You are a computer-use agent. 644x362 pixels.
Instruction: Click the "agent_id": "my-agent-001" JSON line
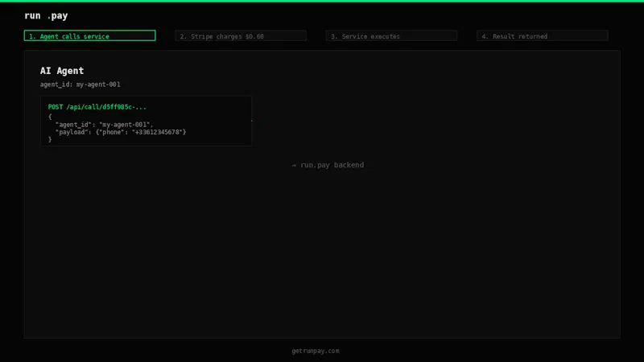point(104,125)
